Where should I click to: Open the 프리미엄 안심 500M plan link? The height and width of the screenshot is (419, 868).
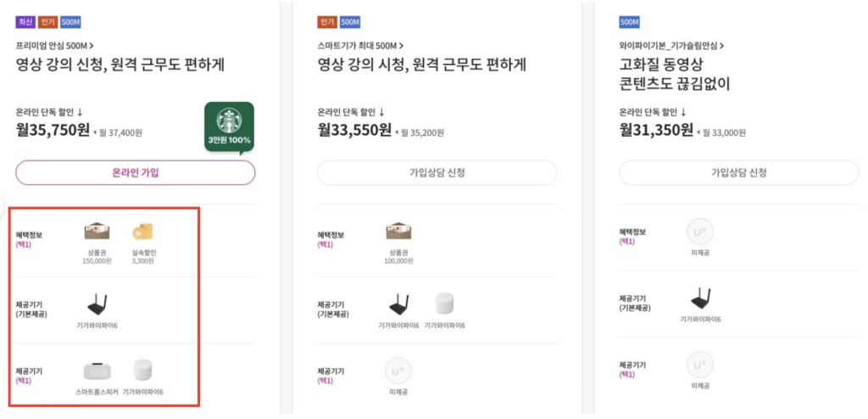[54, 46]
